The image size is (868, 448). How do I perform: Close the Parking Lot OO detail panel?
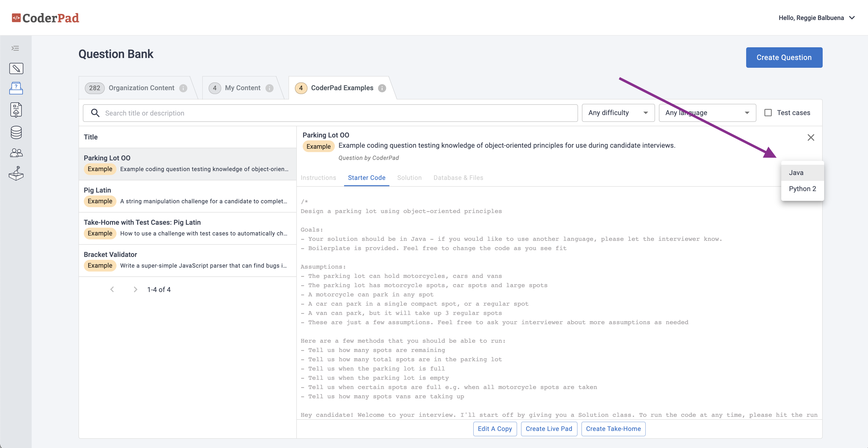click(811, 137)
